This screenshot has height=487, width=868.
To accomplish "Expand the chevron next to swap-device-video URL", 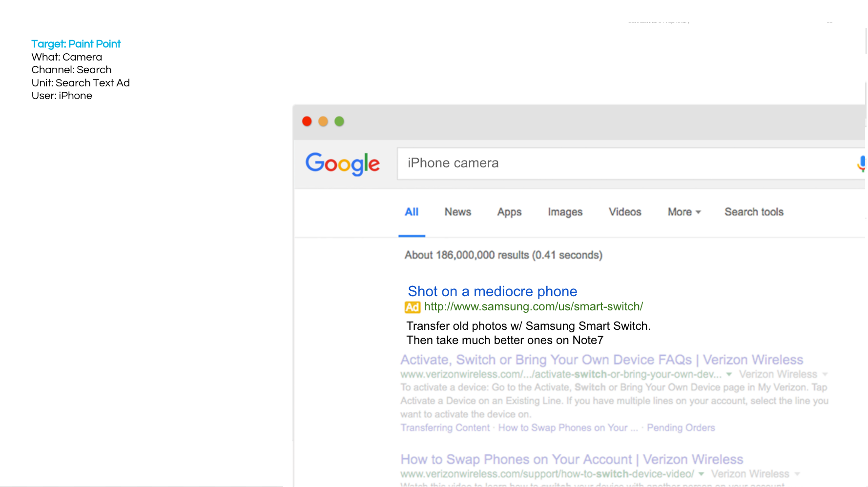I will pos(702,474).
